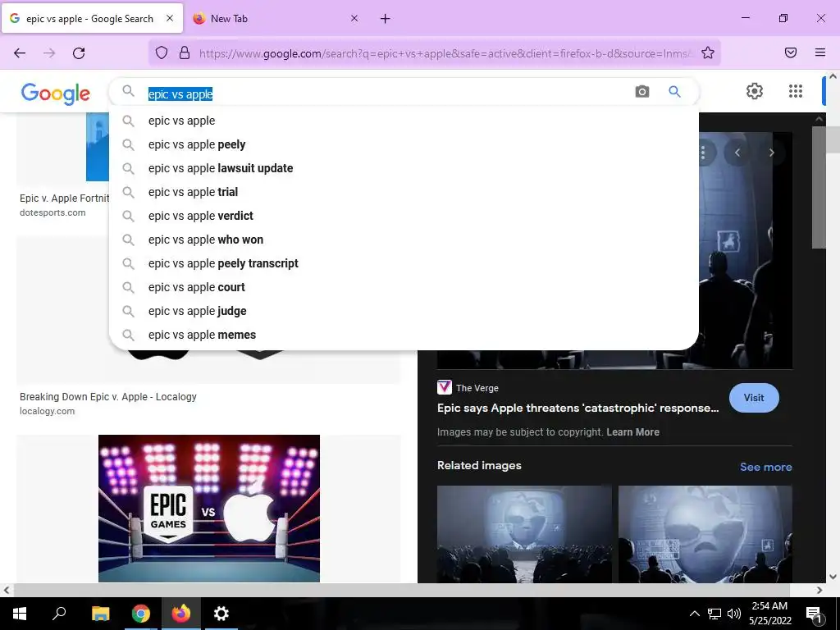Click taskbar clock showing 2:54 AM
The image size is (840, 630).
[x=769, y=614]
